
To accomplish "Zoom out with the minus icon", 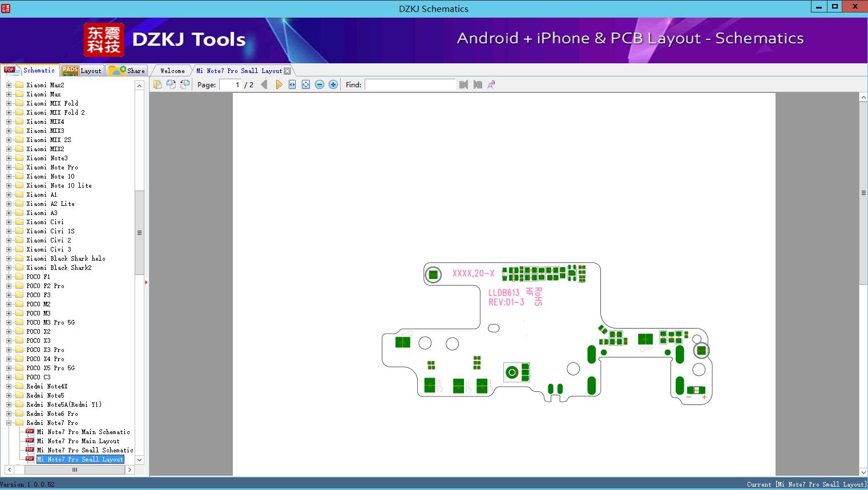I will (x=320, y=84).
